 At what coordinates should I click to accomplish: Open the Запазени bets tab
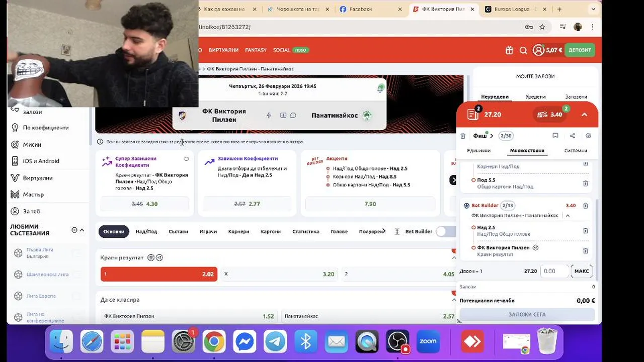point(576,97)
